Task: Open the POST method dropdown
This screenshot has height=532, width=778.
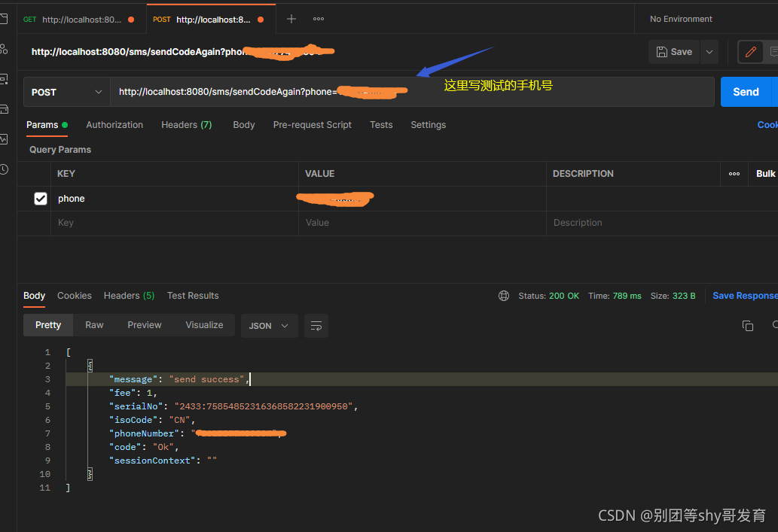Action: pyautogui.click(x=66, y=93)
